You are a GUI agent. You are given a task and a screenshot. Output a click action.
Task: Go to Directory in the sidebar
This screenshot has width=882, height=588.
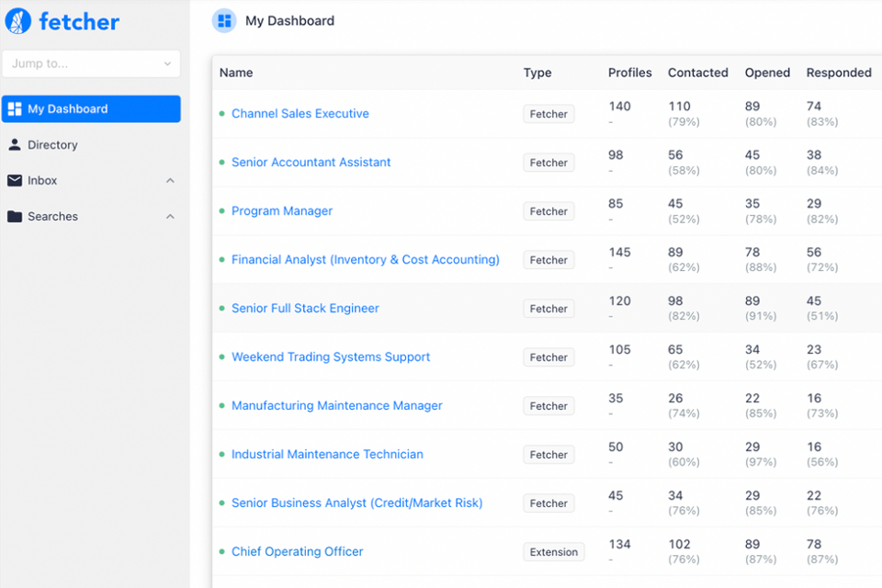pos(52,145)
